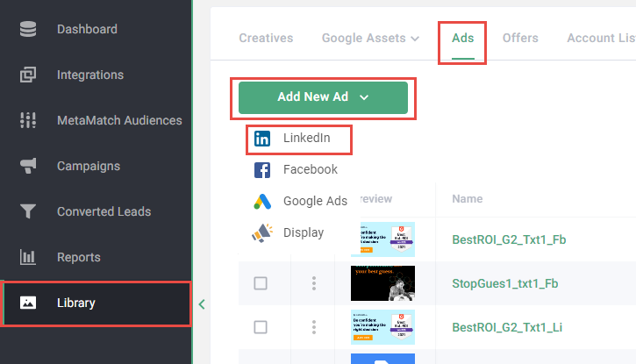Switch to the Creatives tab
Viewport: 636px width, 364px height.
[x=266, y=38]
